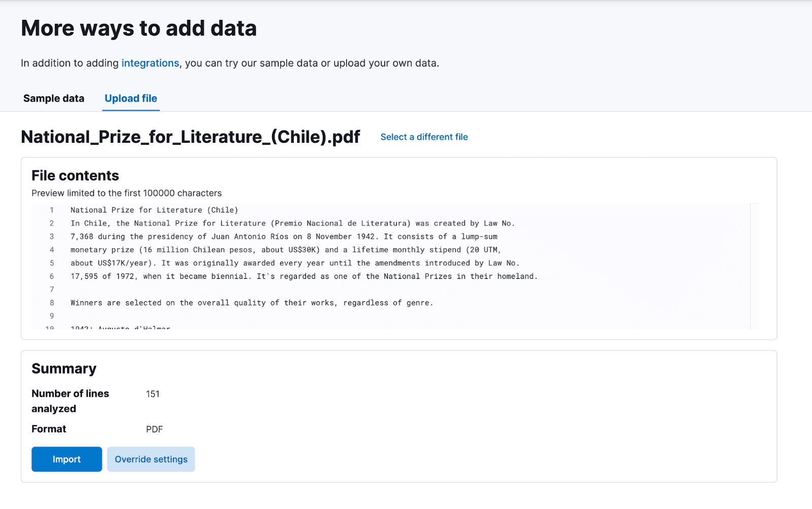Click the PDF format value
This screenshot has height=509, width=812.
click(154, 429)
